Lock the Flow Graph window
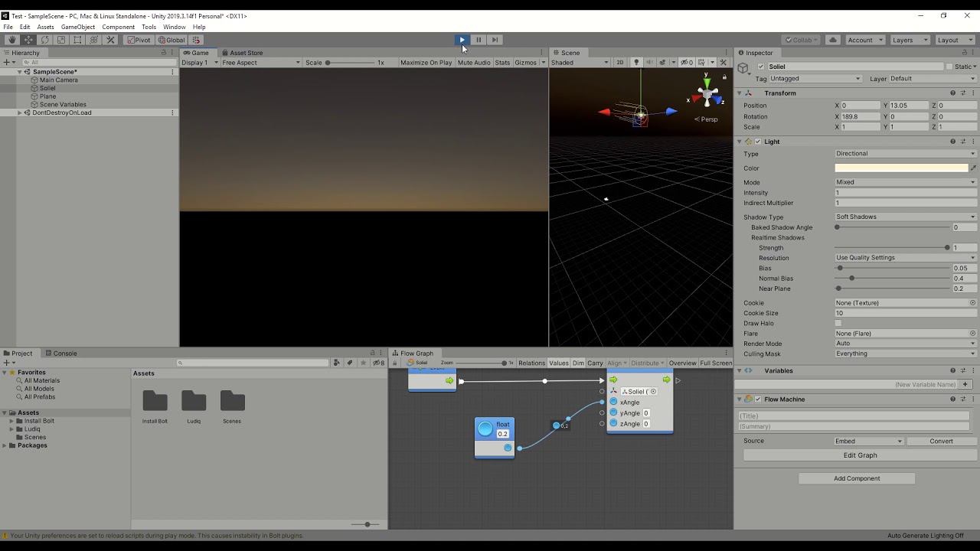 [394, 363]
